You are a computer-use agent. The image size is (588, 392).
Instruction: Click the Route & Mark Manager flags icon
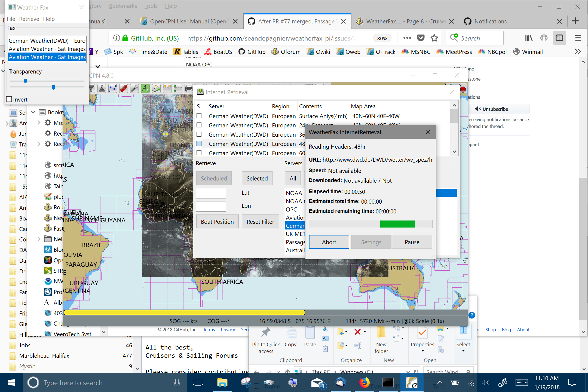pyautogui.click(x=156, y=88)
